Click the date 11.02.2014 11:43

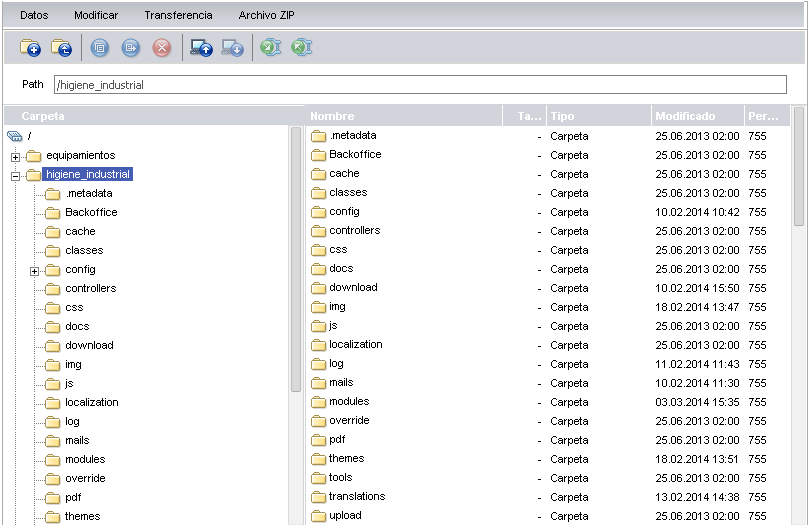(x=697, y=364)
